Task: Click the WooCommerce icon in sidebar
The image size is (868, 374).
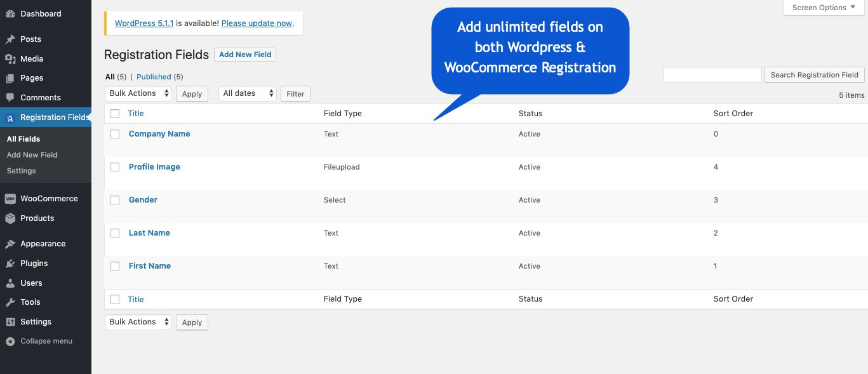Action: click(10, 198)
